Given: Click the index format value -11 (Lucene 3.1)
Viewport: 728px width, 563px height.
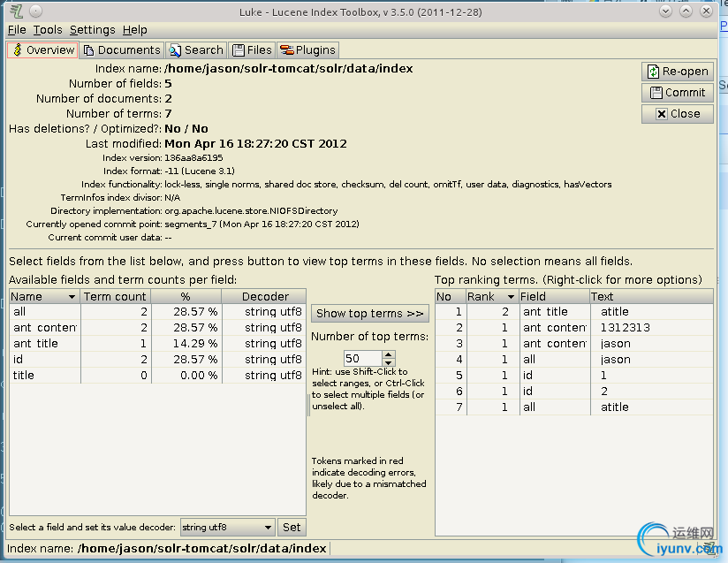Looking at the screenshot, I should 199,171.
